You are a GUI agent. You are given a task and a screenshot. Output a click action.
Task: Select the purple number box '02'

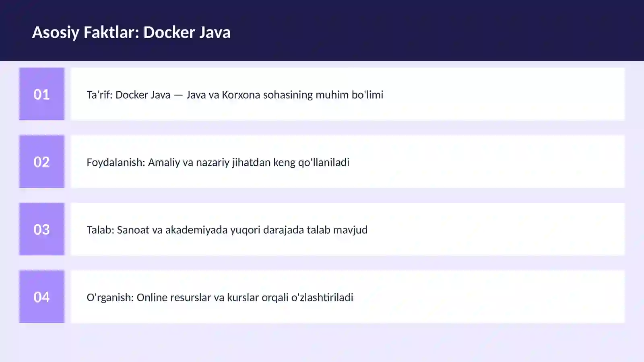[x=42, y=161]
